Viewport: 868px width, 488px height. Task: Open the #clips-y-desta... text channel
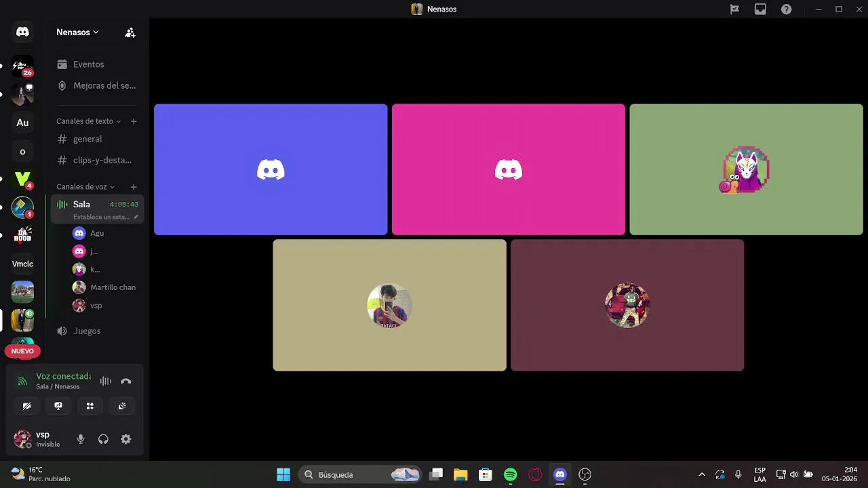point(96,160)
